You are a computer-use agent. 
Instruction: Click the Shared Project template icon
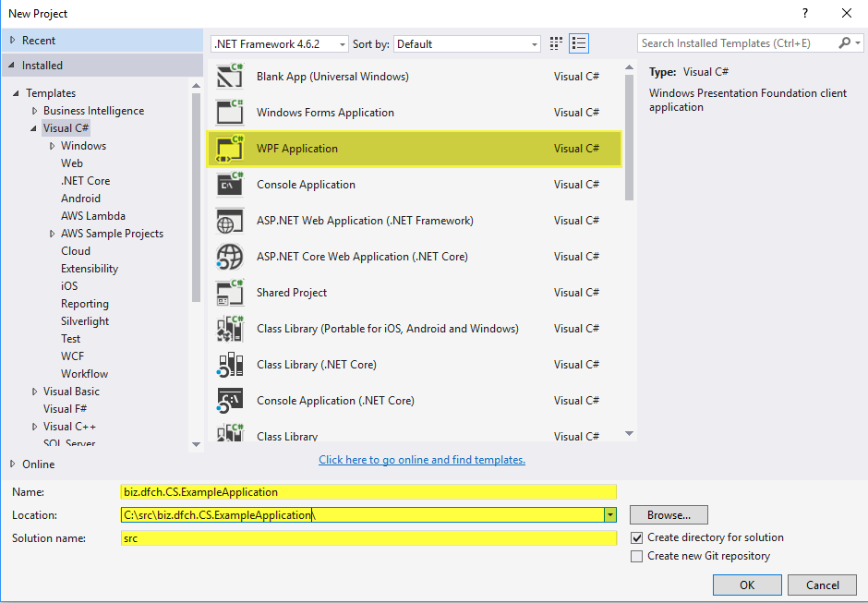point(229,293)
